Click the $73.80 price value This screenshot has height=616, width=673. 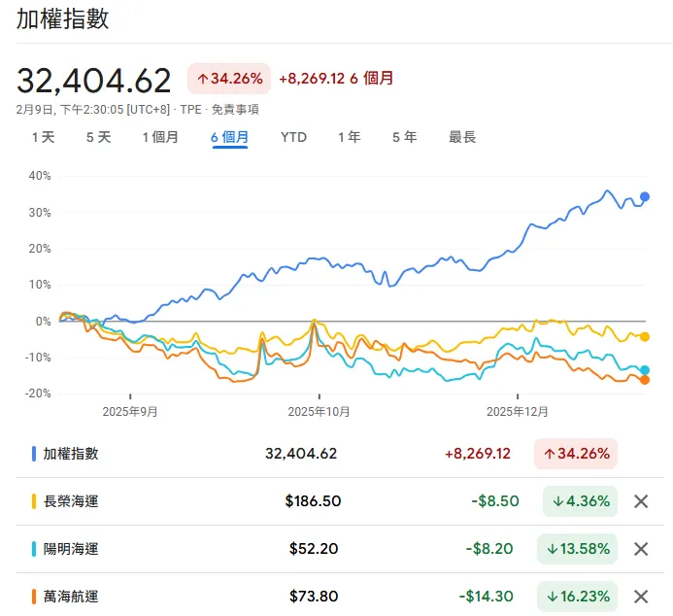[314, 597]
